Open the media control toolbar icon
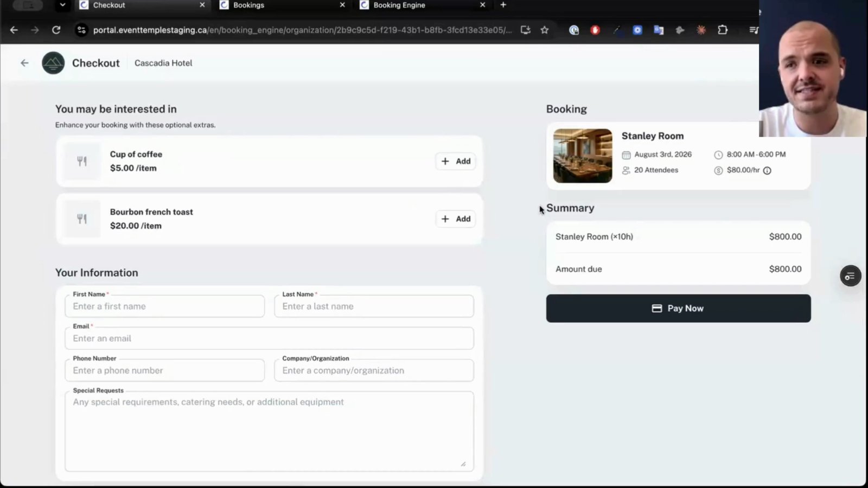The width and height of the screenshot is (868, 488). tap(754, 30)
